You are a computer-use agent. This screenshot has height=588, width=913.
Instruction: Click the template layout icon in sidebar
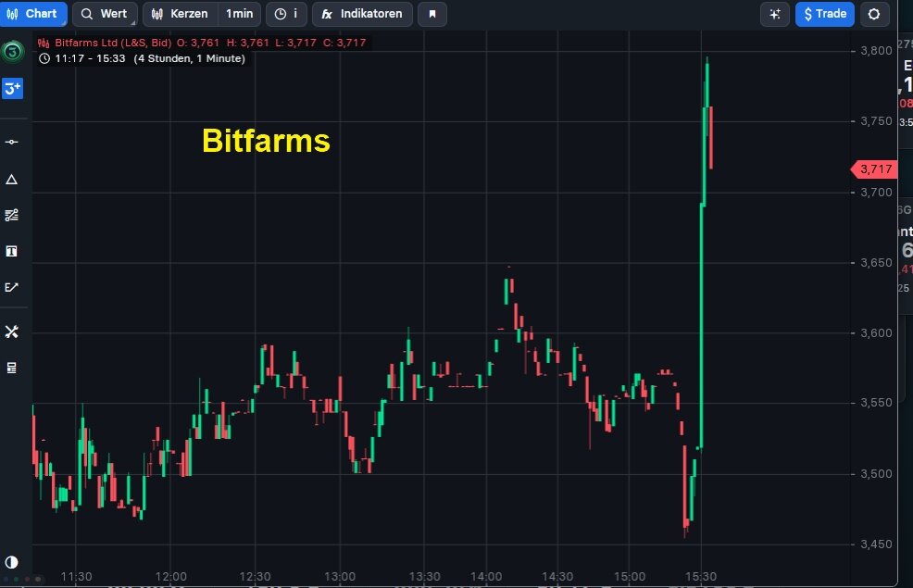[x=12, y=368]
